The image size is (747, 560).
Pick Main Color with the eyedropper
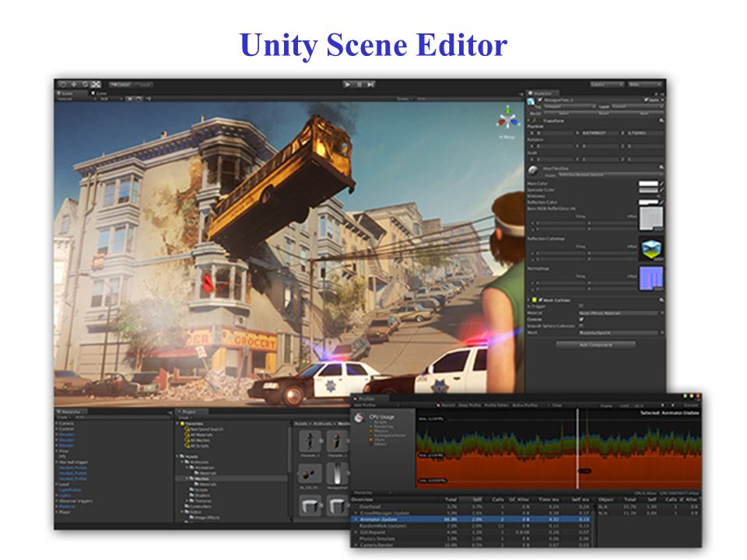coord(661,184)
